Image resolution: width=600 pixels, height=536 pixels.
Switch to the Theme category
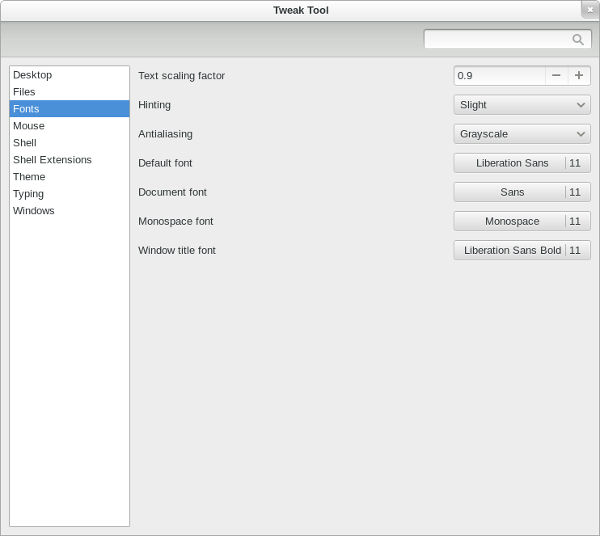click(x=70, y=177)
